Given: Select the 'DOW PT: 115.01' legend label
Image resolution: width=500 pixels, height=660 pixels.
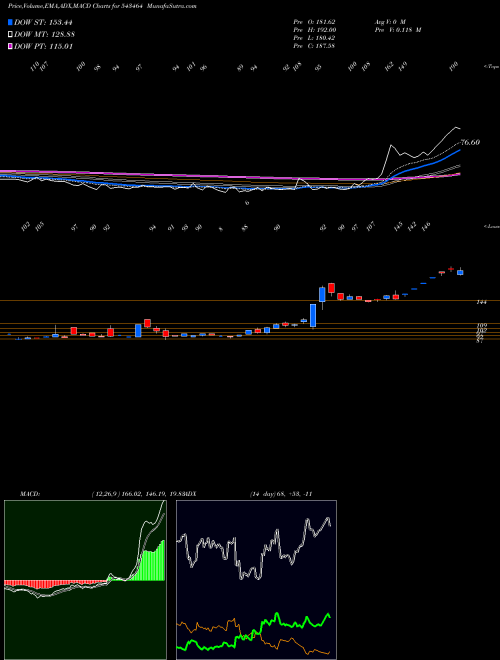Looking at the screenshot, I should 44,46.
